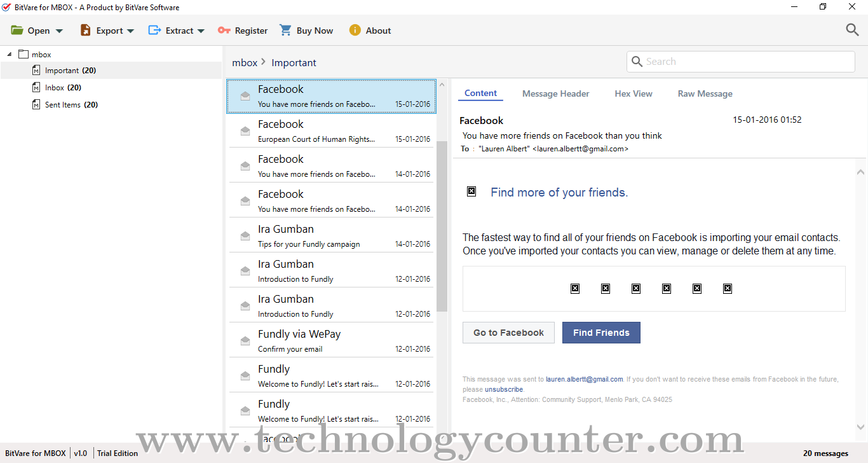
Task: Click the Go to Facebook button
Action: pos(508,333)
